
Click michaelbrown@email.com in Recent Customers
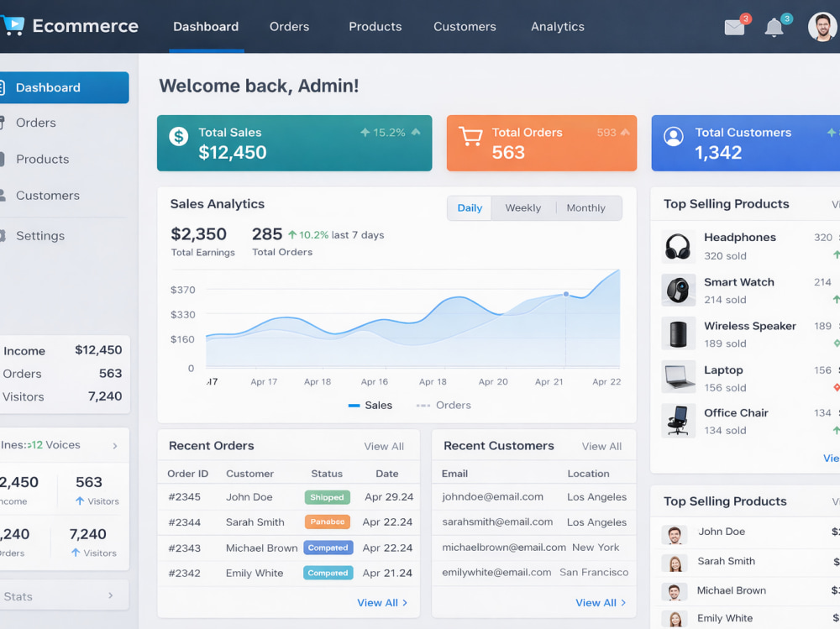(503, 547)
